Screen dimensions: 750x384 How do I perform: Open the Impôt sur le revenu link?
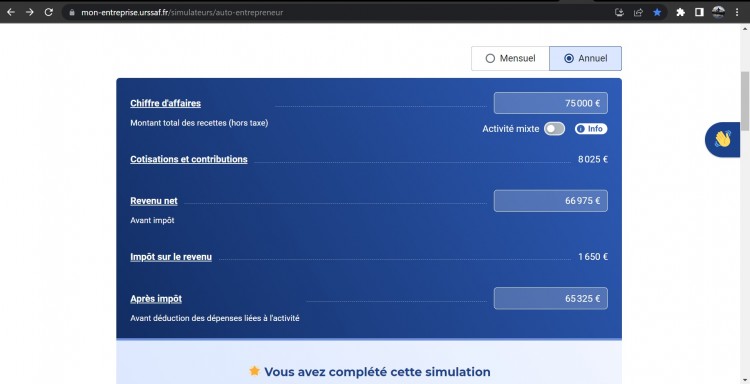(x=171, y=257)
